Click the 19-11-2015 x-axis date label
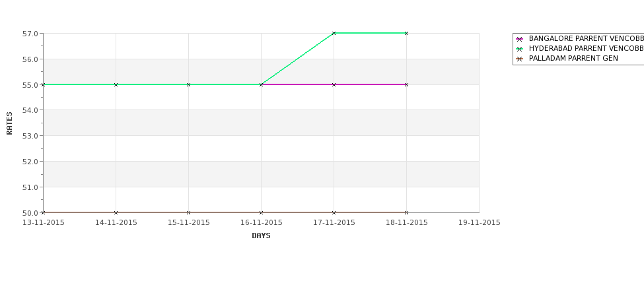This screenshot has height=283, width=644. (x=480, y=223)
